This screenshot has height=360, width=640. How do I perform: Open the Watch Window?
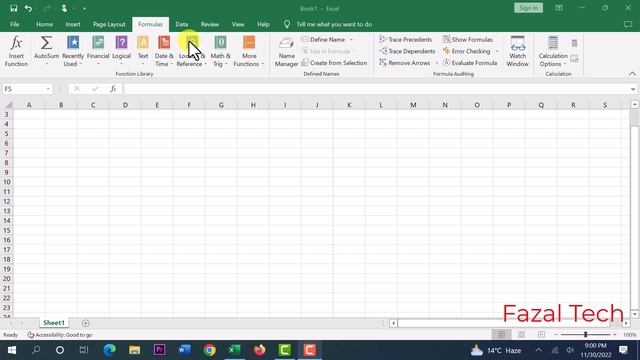tap(518, 51)
